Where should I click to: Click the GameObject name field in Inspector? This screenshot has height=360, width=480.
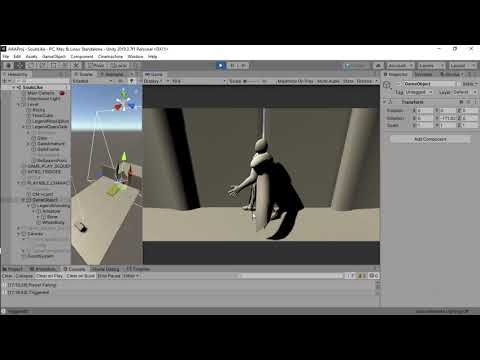click(x=429, y=84)
